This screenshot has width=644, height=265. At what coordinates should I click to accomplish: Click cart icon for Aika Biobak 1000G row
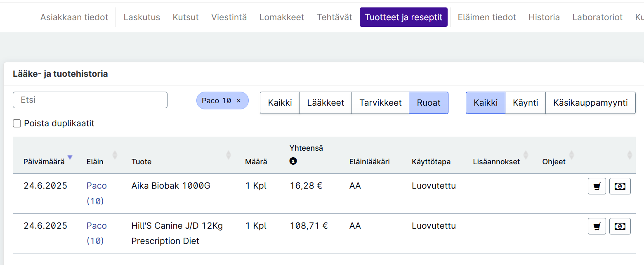tap(597, 186)
